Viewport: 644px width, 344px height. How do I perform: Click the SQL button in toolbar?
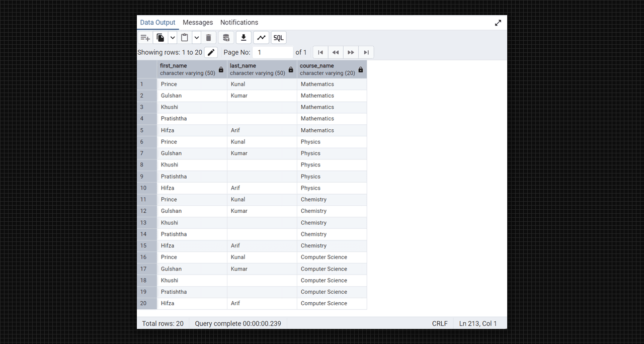[x=279, y=38]
